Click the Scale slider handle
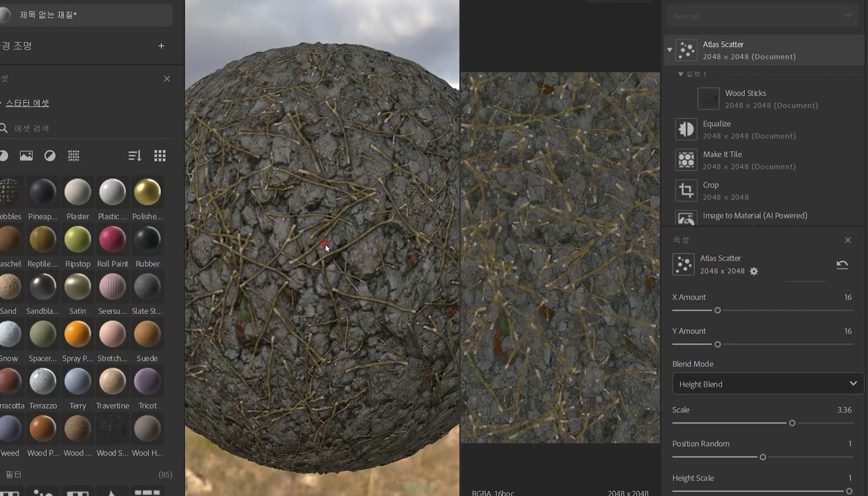The height and width of the screenshot is (496, 868). pyautogui.click(x=792, y=423)
